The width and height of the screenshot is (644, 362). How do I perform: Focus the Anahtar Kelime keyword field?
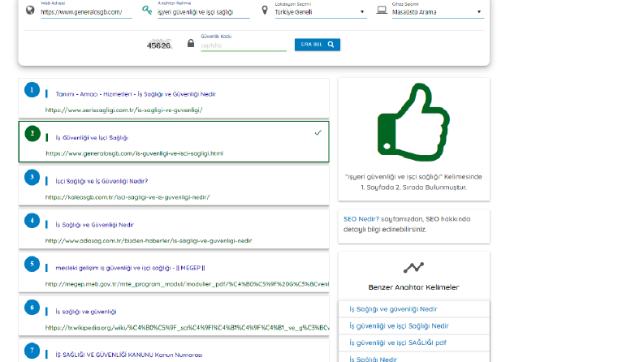point(203,12)
